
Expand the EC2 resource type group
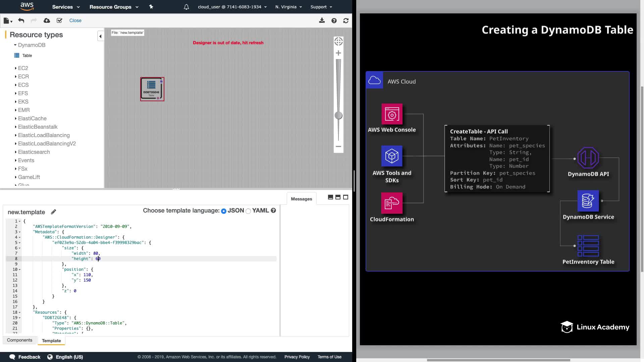coord(23,68)
